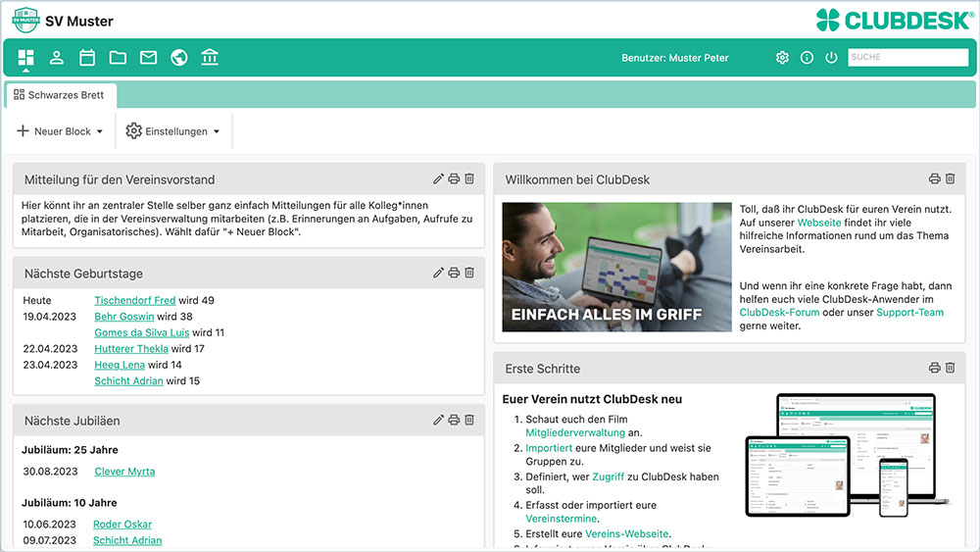
Task: Click the date 22.04.2023
Action: pyautogui.click(x=50, y=349)
